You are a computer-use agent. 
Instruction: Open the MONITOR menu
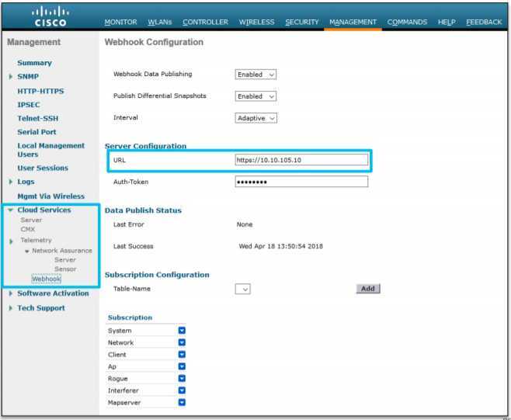tap(120, 23)
